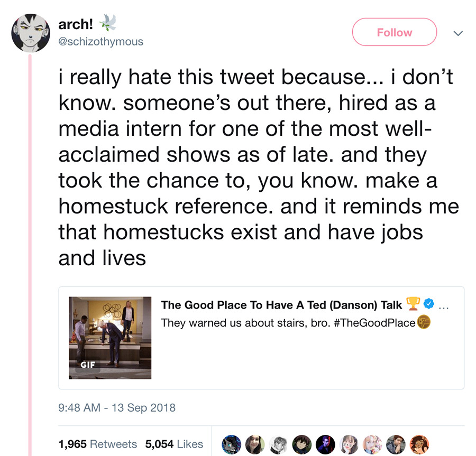Image resolution: width=476 pixels, height=456 pixels.
Task: Visit the @schizothymous handle link
Action: pyautogui.click(x=101, y=41)
